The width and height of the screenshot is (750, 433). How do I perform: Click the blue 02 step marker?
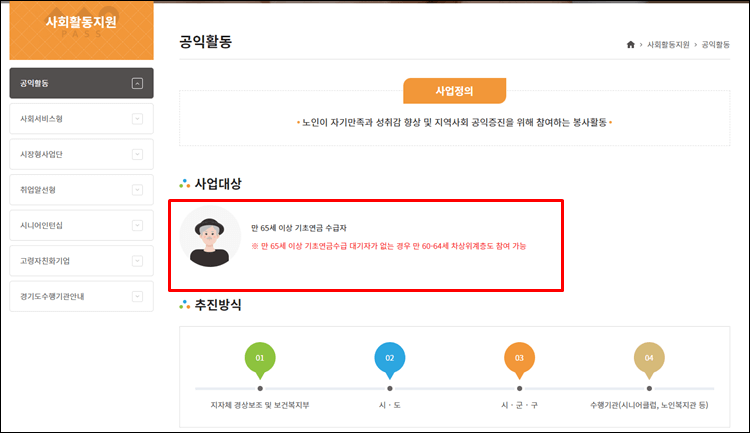[x=390, y=360]
